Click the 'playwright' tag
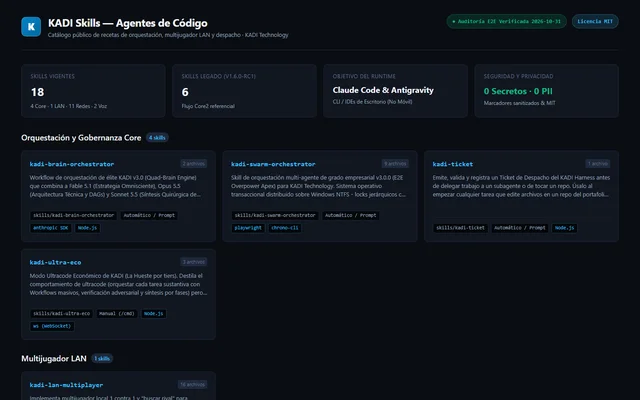 pos(248,228)
